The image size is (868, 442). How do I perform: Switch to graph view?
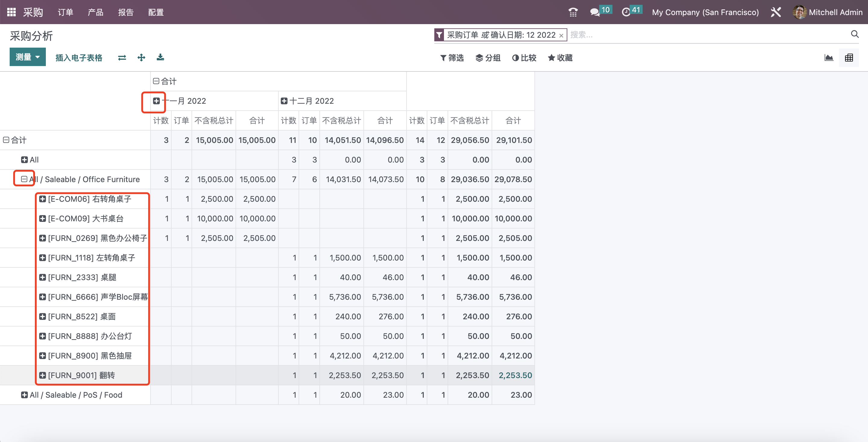pyautogui.click(x=829, y=58)
